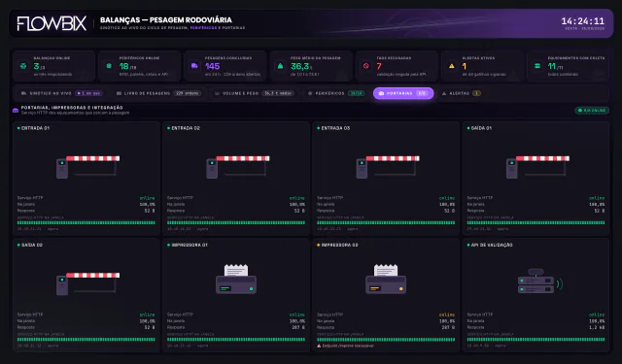Image resolution: width=622 pixels, height=364 pixels.
Task: Click the camera icon in Portarias tab
Action: tap(381, 93)
